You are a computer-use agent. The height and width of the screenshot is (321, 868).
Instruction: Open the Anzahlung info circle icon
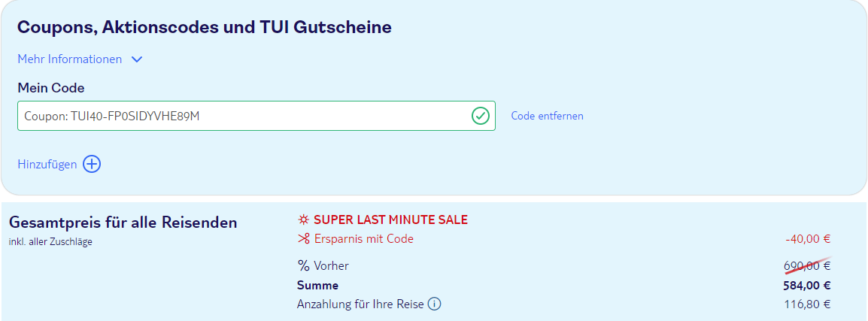tap(435, 304)
